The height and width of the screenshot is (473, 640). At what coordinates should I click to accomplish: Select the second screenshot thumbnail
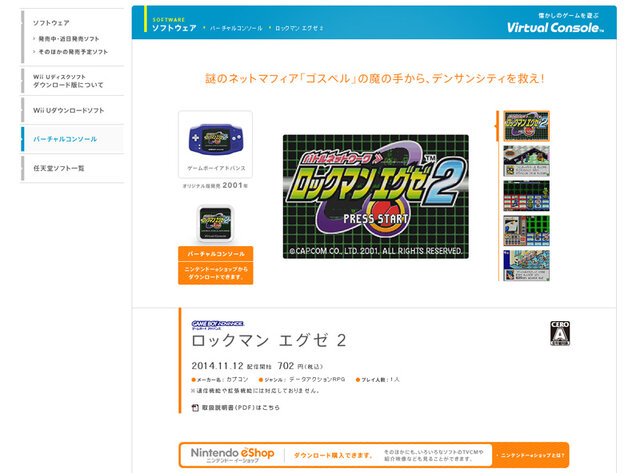coord(526,161)
